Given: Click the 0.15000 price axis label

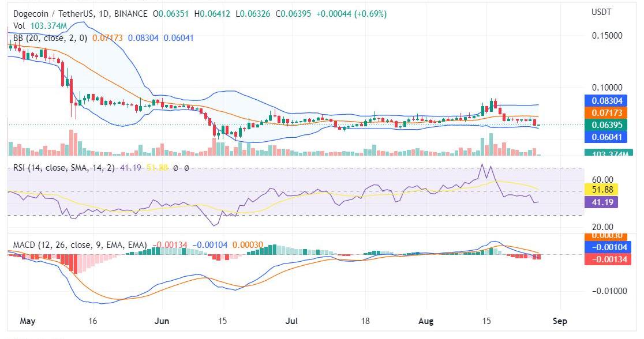Looking at the screenshot, I should [x=606, y=35].
